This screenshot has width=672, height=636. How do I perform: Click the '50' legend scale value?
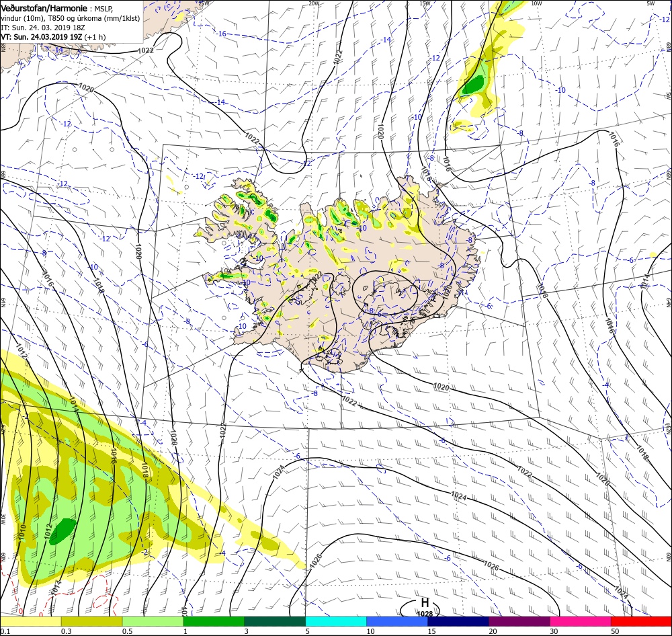[616, 631]
